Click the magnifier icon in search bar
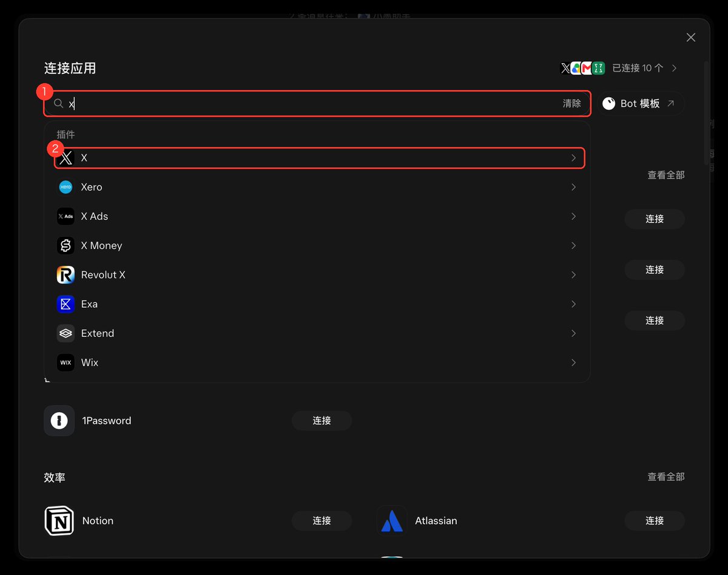728x575 pixels. (x=58, y=104)
